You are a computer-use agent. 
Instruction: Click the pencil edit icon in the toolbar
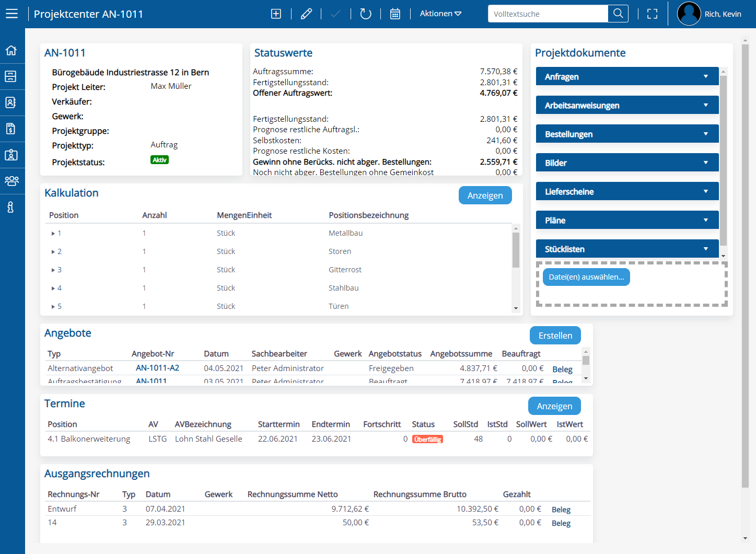click(x=306, y=14)
